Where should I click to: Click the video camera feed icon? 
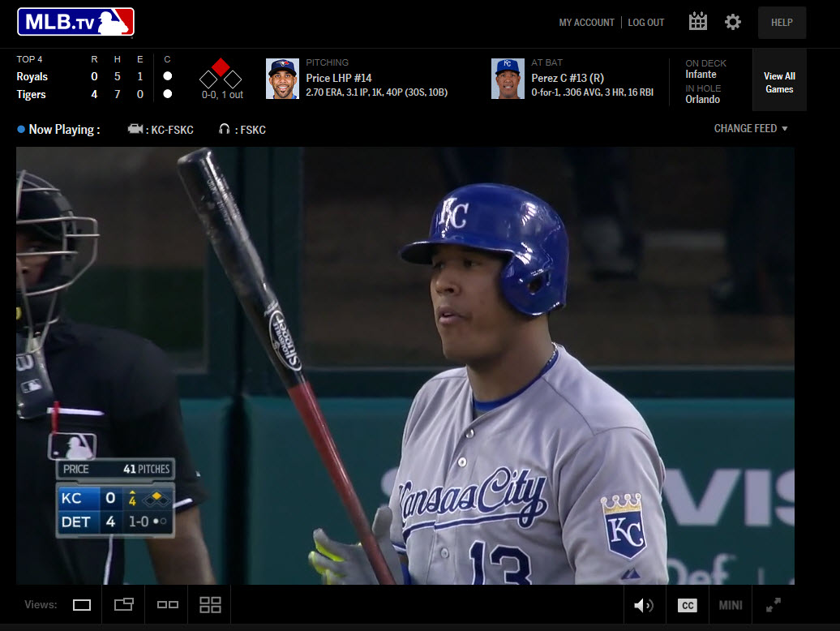(x=135, y=129)
